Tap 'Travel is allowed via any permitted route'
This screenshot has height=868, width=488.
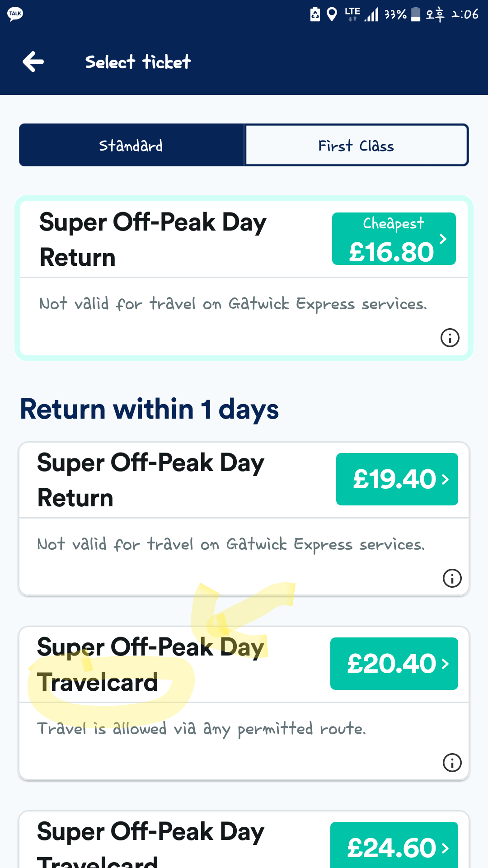[x=202, y=729]
